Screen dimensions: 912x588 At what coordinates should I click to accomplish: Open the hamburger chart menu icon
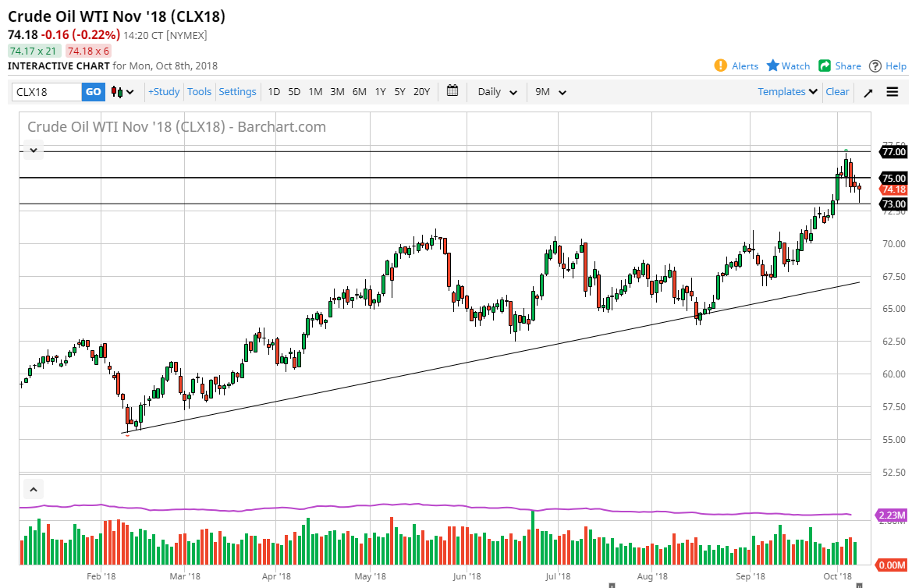point(892,91)
